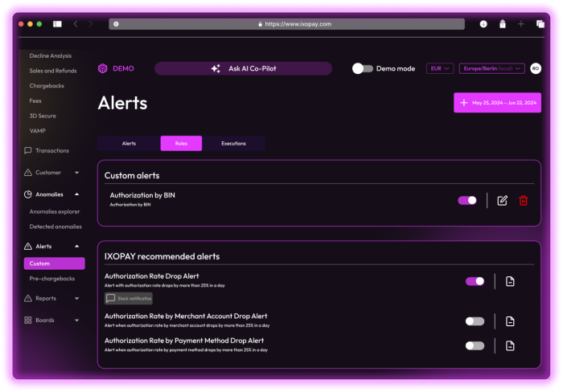Viewport: 563px width, 392px height.
Task: Switch to the Executions tab
Action: pos(233,144)
